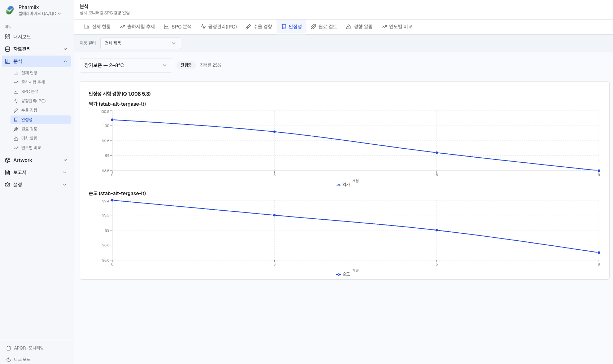Image resolution: width=613 pixels, height=364 pixels.
Task: Go to sidebar 전체 현황 item
Action: pyautogui.click(x=40, y=73)
